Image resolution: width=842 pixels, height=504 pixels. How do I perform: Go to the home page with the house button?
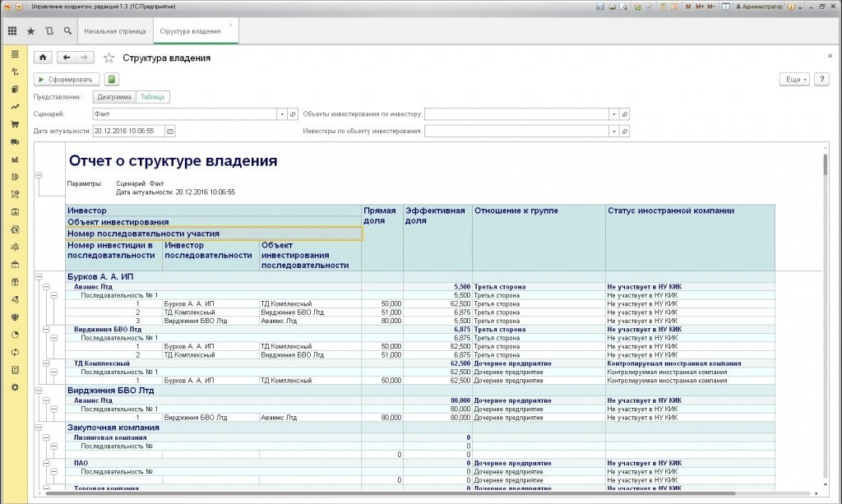pyautogui.click(x=43, y=58)
